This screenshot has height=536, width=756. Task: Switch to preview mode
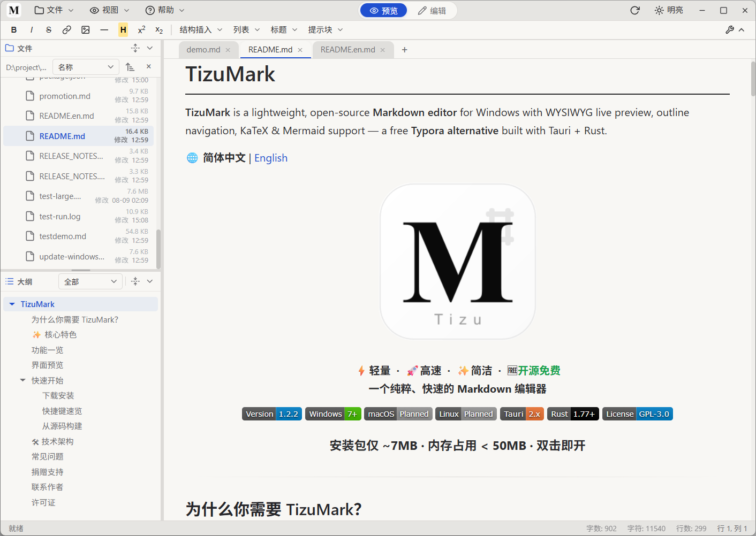[x=383, y=10]
